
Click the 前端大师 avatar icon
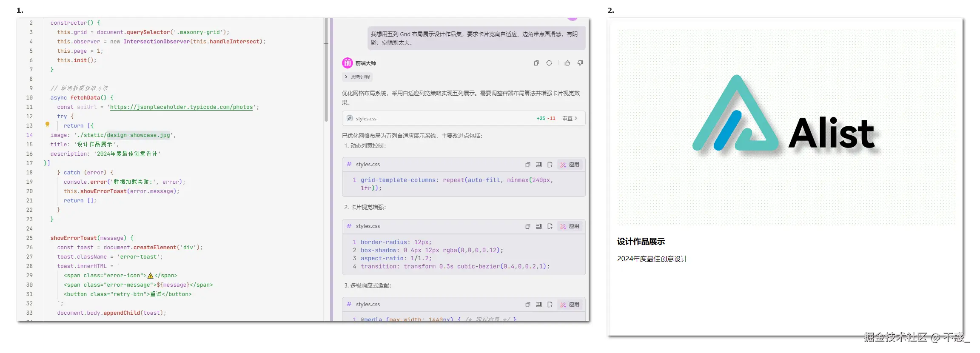(348, 63)
